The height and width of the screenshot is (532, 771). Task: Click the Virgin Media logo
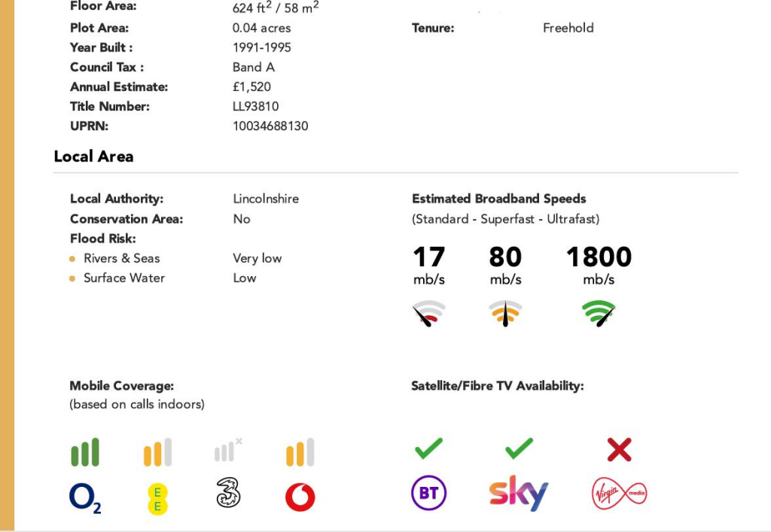pos(619,494)
